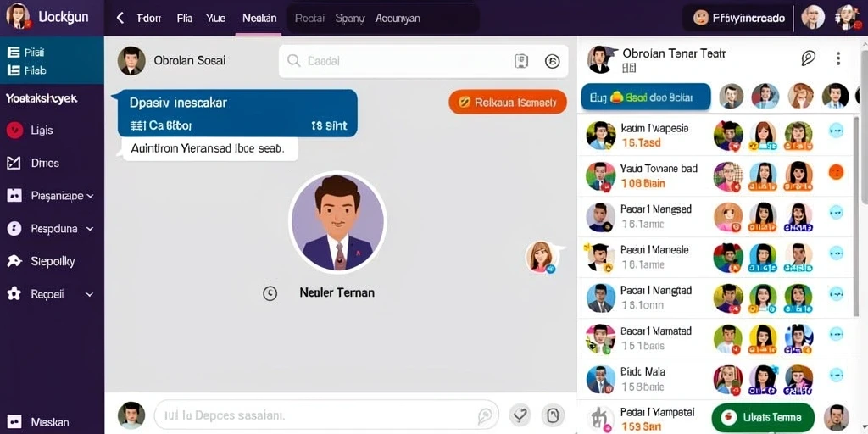The width and height of the screenshot is (868, 434).
Task: Click the green Ubats Temna button
Action: [x=763, y=417]
